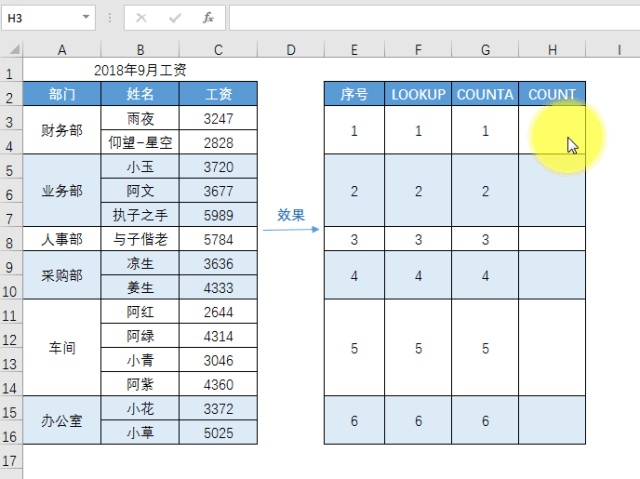Click the Enter checkmark formula bar icon

coord(175,18)
